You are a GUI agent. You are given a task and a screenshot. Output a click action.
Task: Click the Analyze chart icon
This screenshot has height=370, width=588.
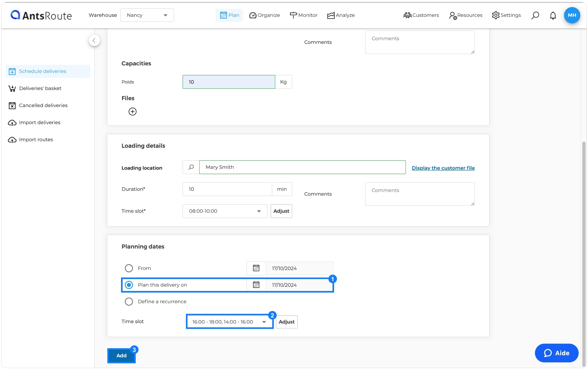pyautogui.click(x=331, y=15)
